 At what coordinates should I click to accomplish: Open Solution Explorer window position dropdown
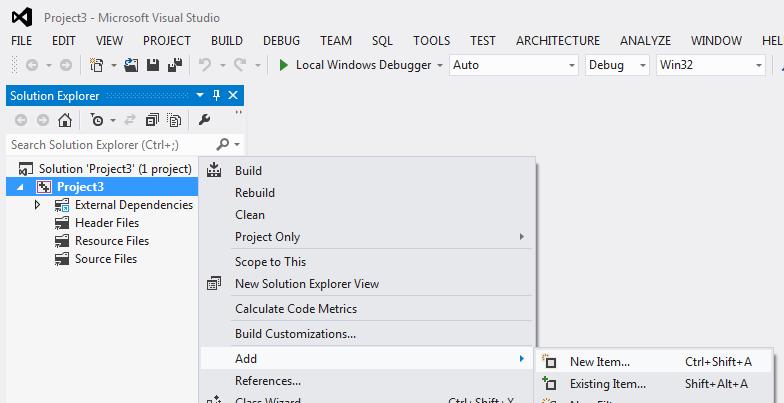200,96
